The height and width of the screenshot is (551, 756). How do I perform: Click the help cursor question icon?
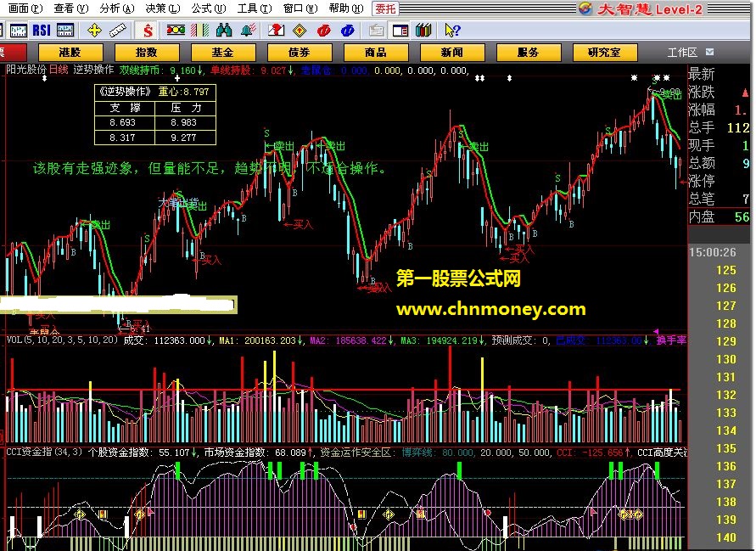452,31
